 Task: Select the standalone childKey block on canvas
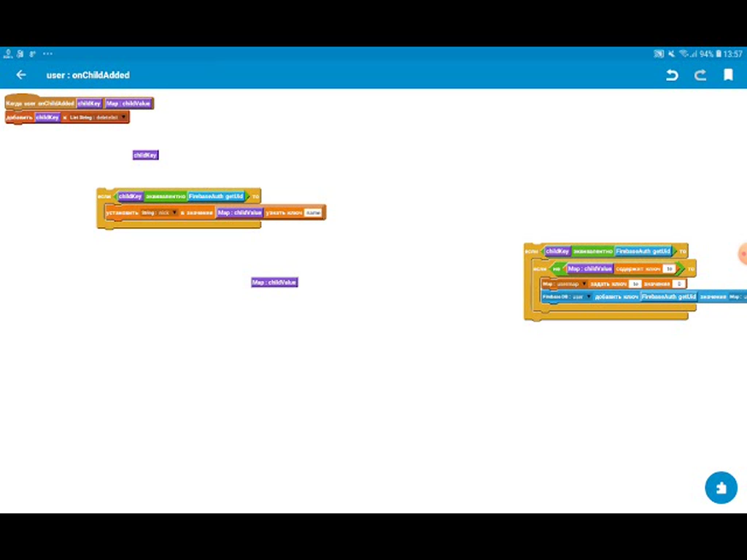point(146,155)
